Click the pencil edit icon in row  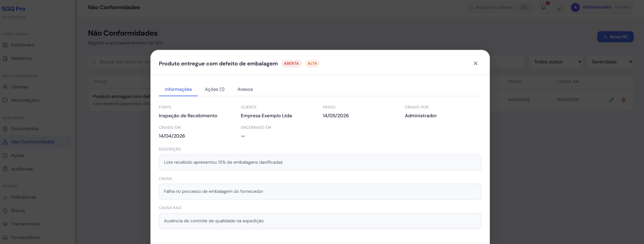click(x=611, y=100)
